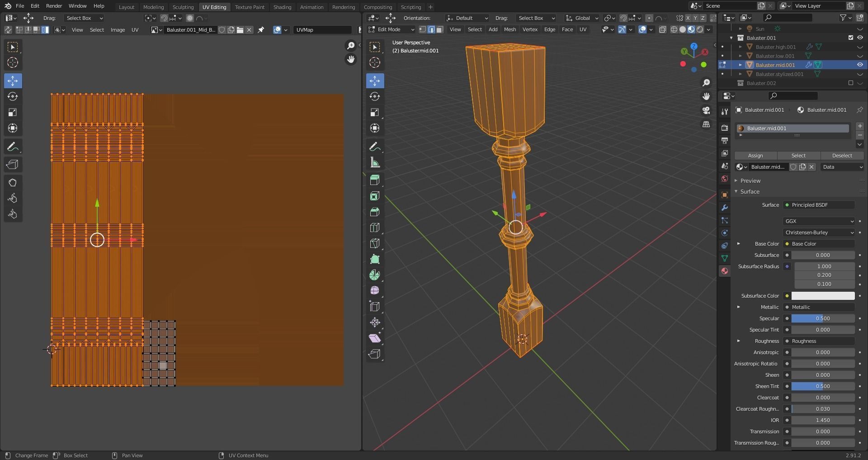Open the Image menu in UV editor
The image size is (868, 460).
[x=118, y=30]
